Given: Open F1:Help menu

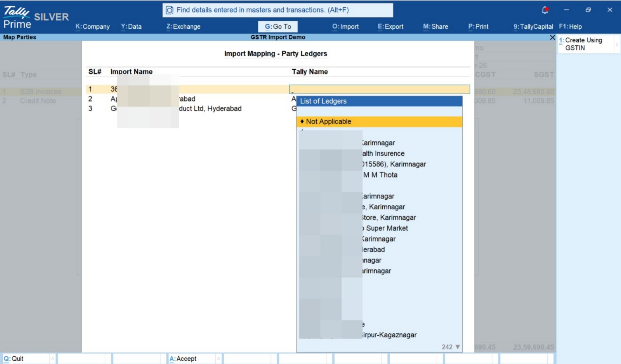Looking at the screenshot, I should point(570,26).
